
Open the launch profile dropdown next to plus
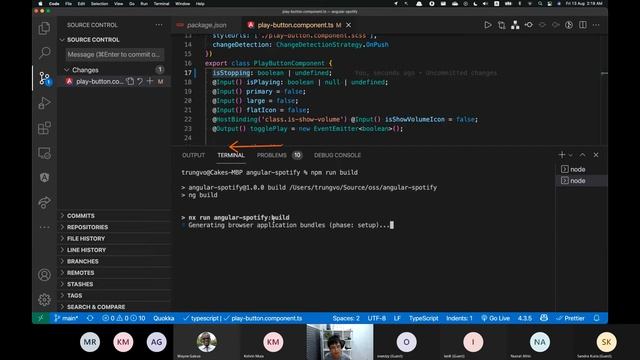pyautogui.click(x=571, y=155)
